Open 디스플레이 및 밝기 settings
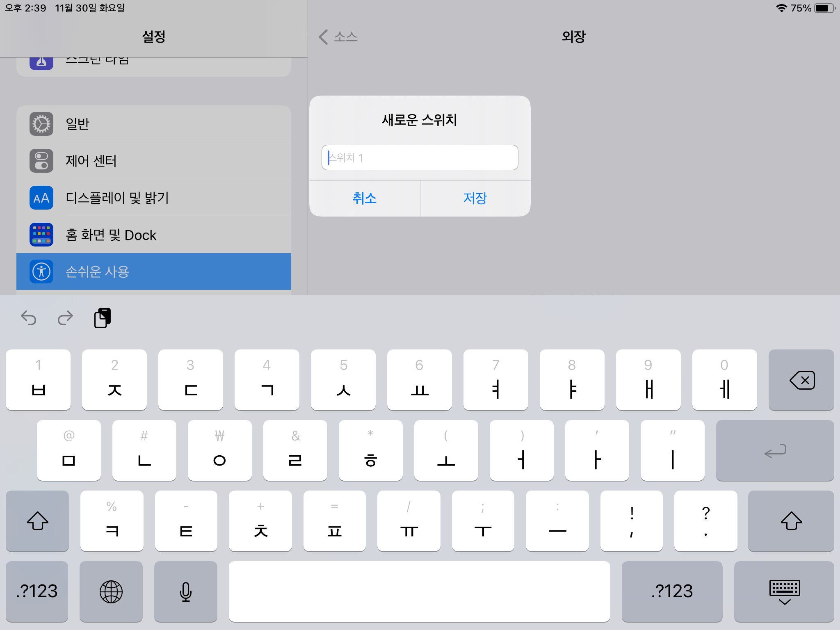 [154, 198]
